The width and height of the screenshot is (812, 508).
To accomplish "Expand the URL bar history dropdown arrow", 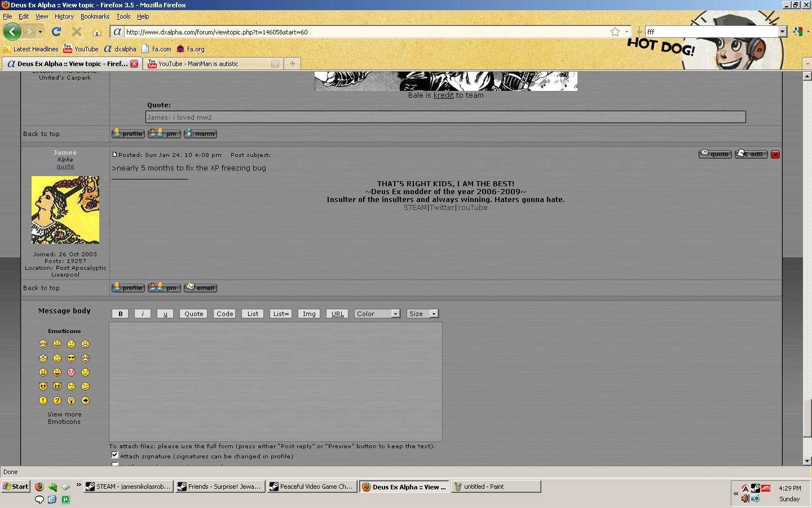I will click(x=626, y=32).
